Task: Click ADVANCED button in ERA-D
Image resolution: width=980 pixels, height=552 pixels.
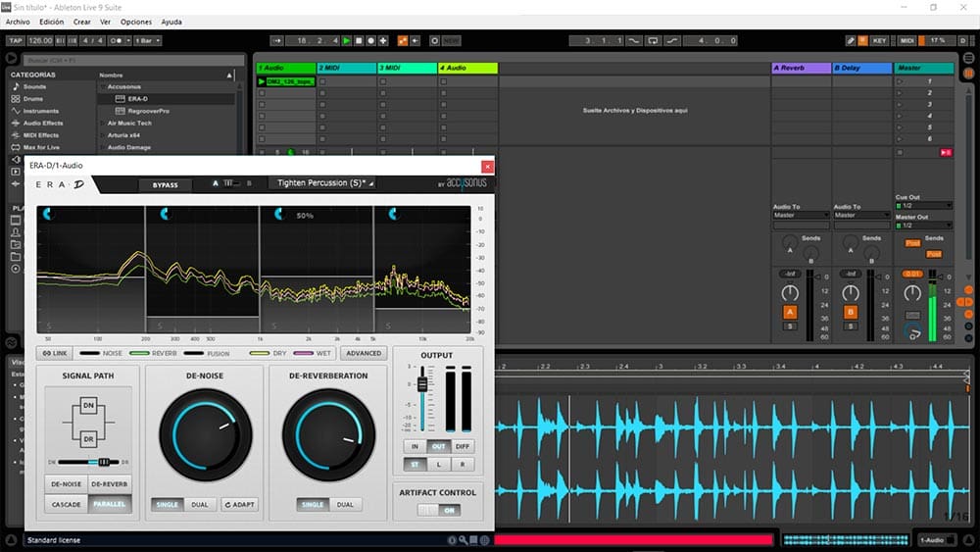Action: (364, 353)
